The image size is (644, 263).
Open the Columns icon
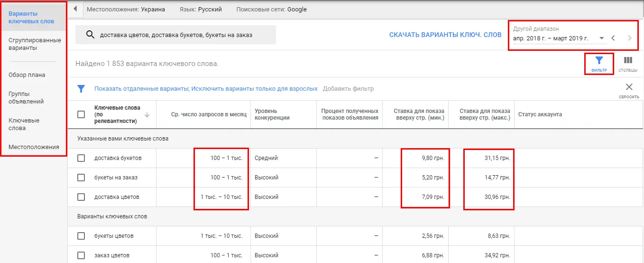click(628, 61)
